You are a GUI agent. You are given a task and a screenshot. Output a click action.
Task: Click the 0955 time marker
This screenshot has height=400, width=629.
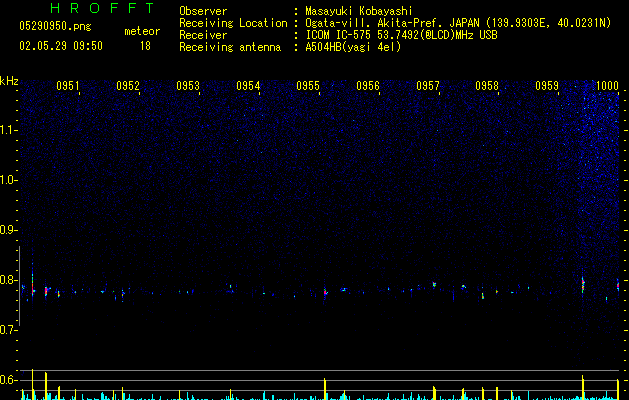[308, 86]
